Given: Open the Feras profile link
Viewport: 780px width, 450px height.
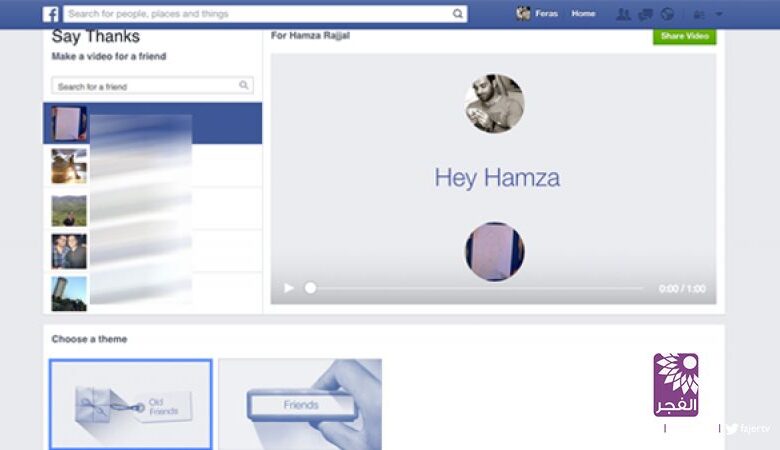Looking at the screenshot, I should click(x=545, y=14).
